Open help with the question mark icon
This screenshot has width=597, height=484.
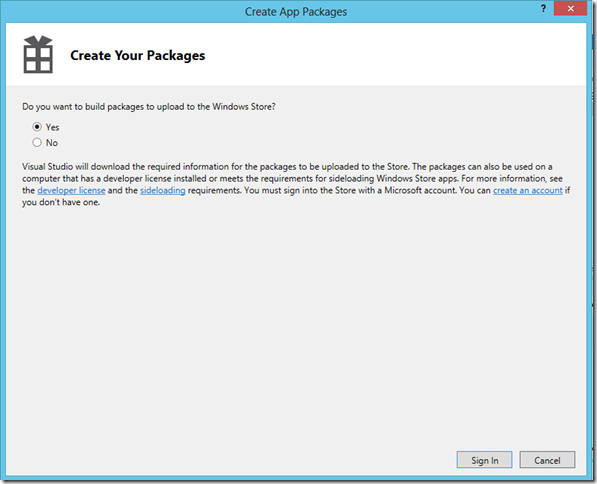(x=543, y=9)
